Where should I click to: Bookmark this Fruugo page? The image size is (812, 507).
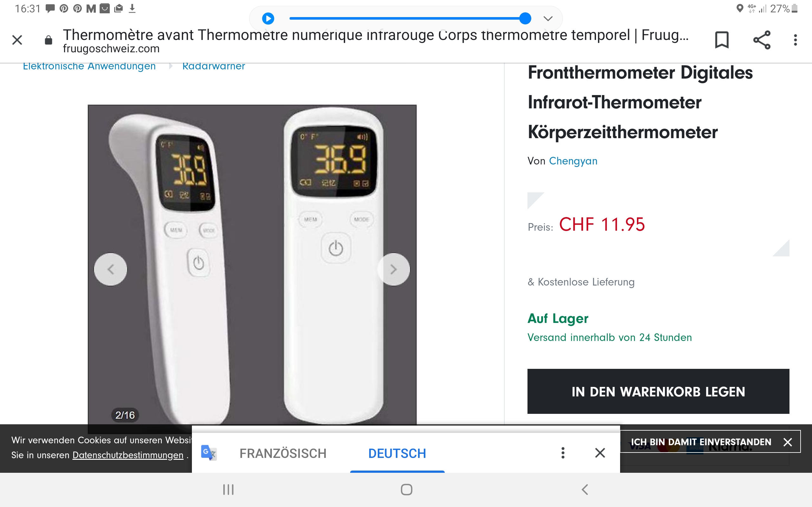click(x=722, y=40)
